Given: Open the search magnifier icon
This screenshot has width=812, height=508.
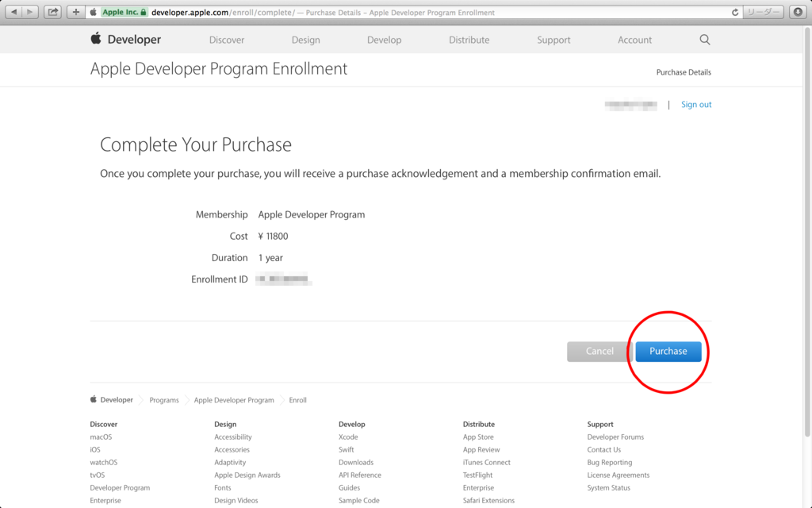Looking at the screenshot, I should (705, 40).
